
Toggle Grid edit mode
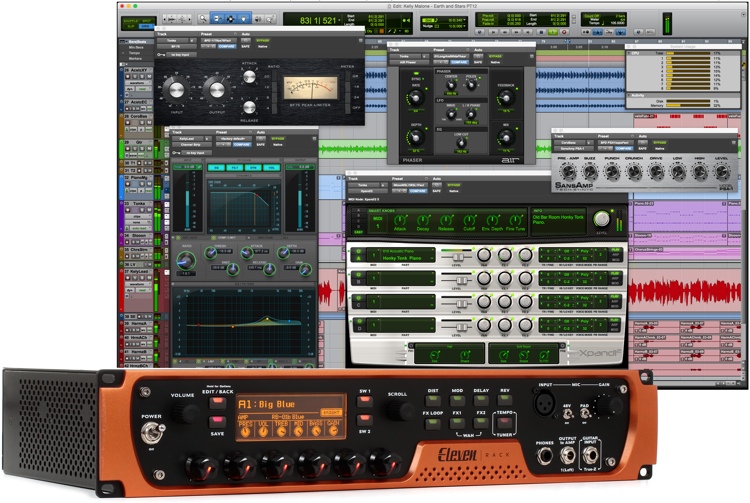click(x=145, y=26)
